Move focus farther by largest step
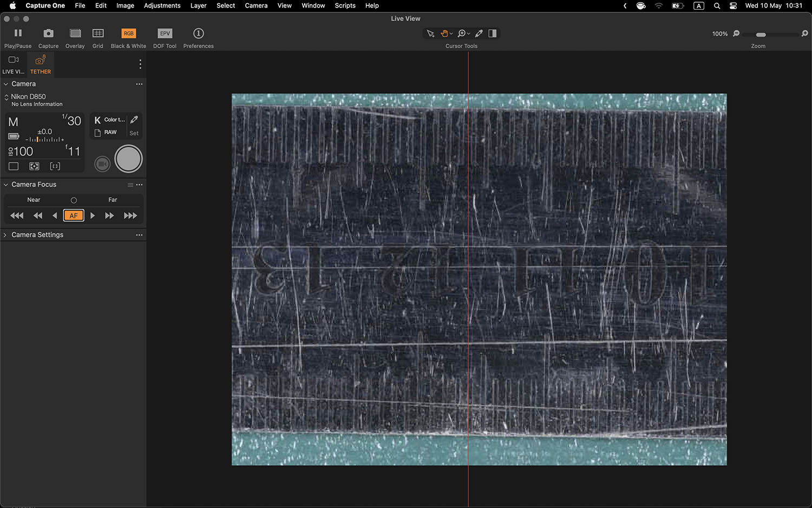The image size is (812, 508). click(130, 216)
